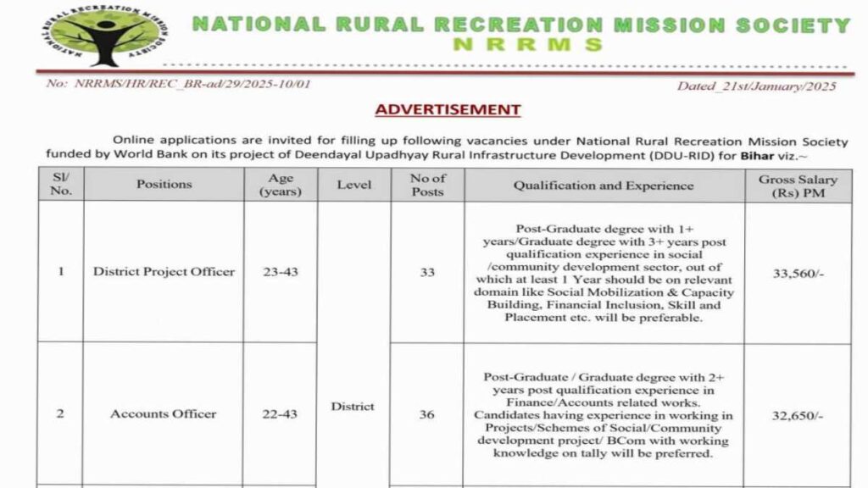Click the "Sl/ No." column header
The width and height of the screenshot is (868, 488).
(61, 184)
